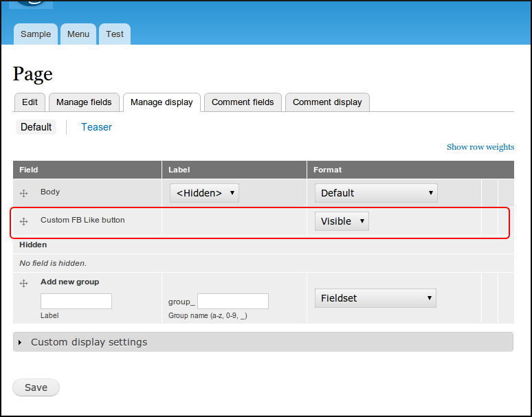Screen dimensions: 532x417
Task: Switch to the Manage fields tab
Action: (x=84, y=102)
